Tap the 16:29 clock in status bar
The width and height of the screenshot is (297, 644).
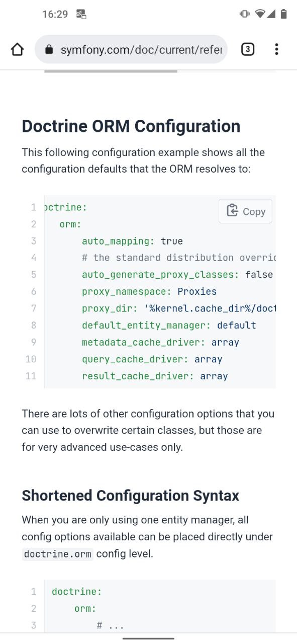[x=55, y=14]
